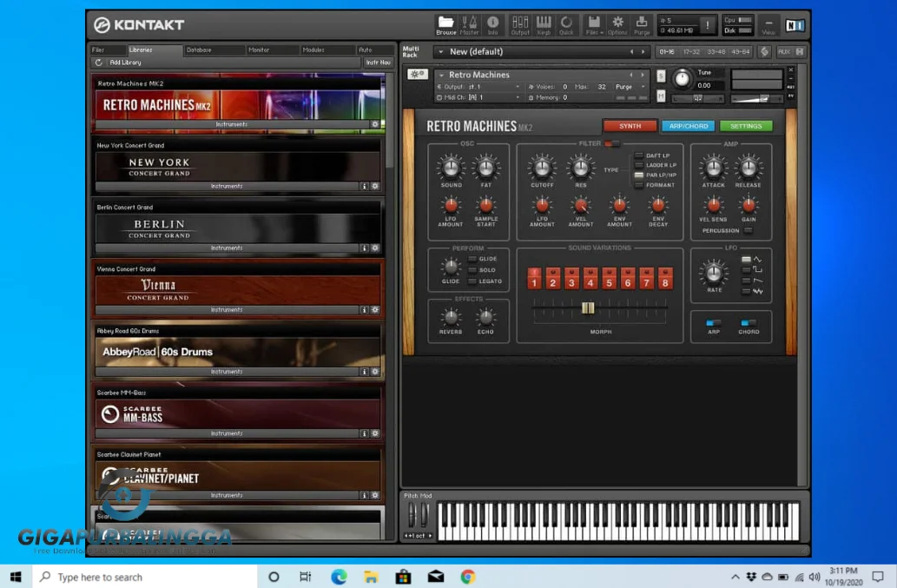Toggle rack header minimize icon beside AUX

800,51
